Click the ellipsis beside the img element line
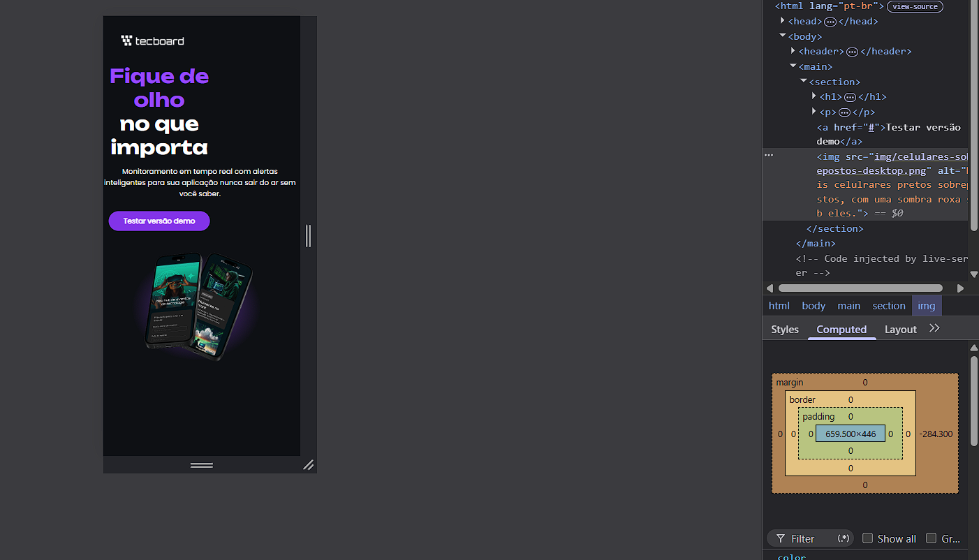Screen dimensions: 979x560 tap(769, 155)
